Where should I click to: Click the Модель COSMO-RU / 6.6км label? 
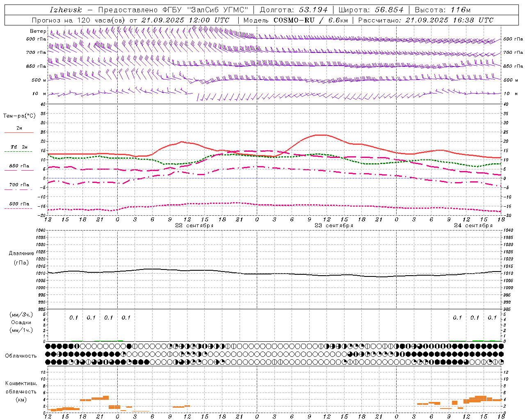296,20
